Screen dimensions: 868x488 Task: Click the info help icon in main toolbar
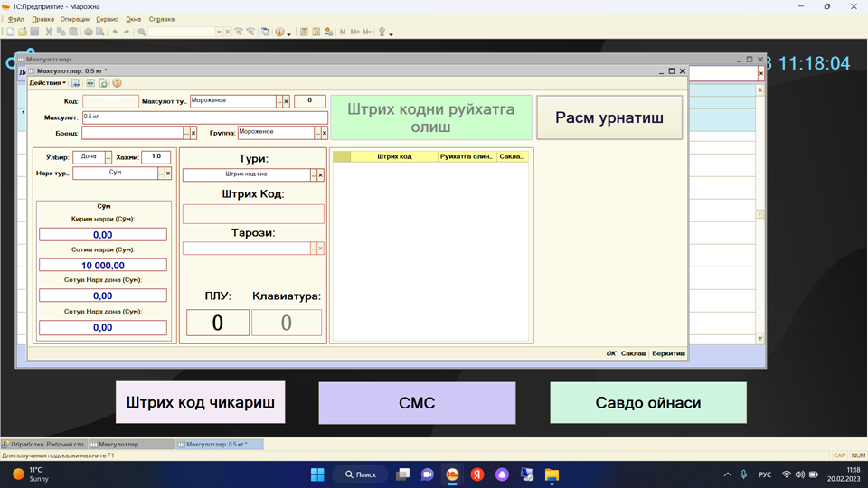pyautogui.click(x=279, y=32)
